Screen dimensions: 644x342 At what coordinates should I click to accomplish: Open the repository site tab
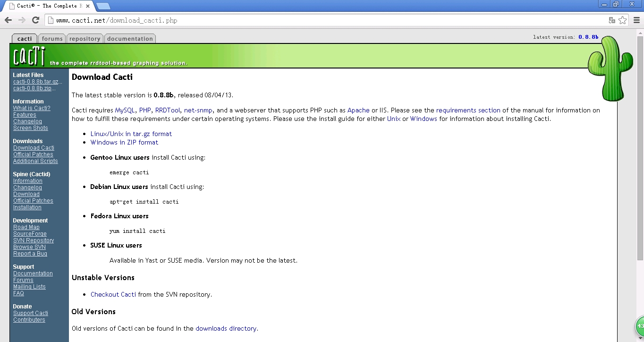click(85, 39)
